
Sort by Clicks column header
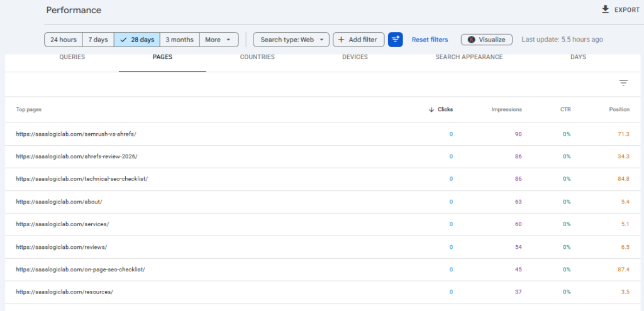[x=445, y=109]
